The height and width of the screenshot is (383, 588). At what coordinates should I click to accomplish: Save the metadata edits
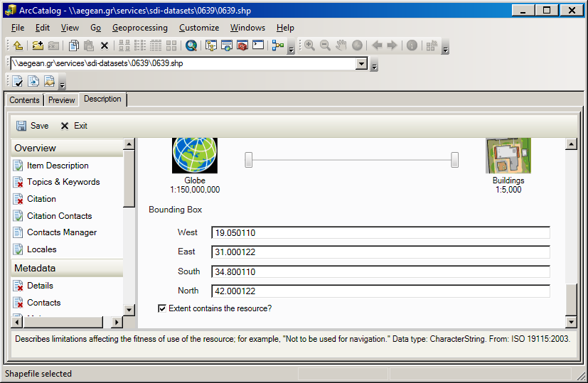click(33, 126)
